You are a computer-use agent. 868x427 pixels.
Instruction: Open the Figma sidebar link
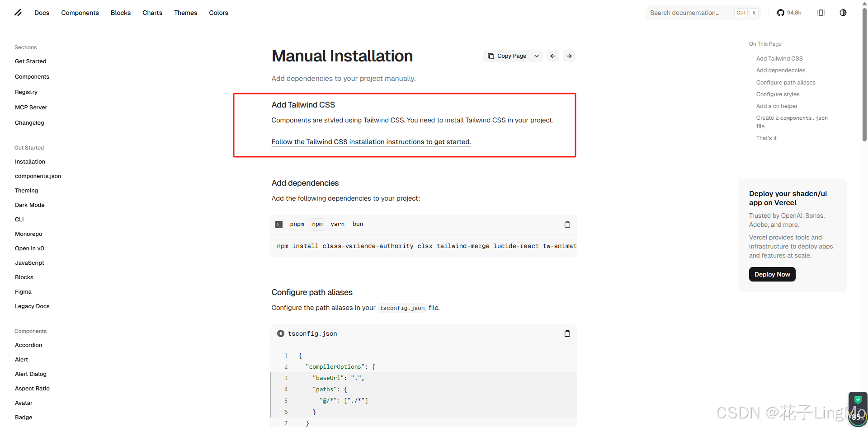[x=23, y=292]
